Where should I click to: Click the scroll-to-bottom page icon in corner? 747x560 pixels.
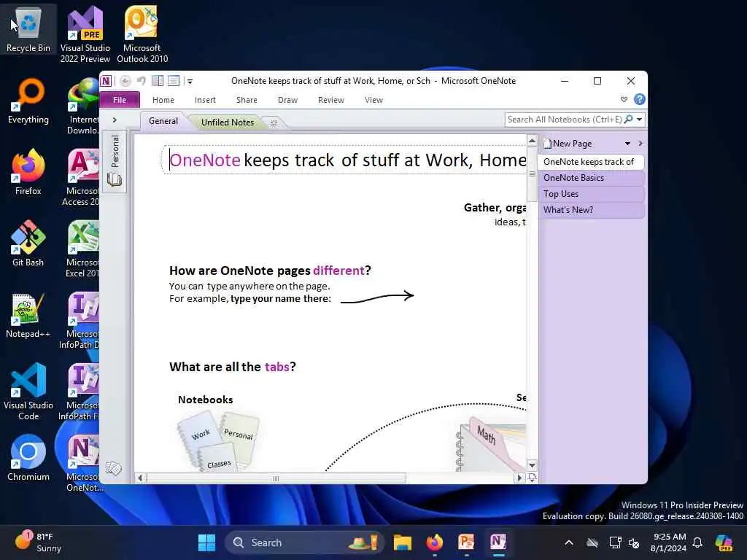tap(532, 478)
